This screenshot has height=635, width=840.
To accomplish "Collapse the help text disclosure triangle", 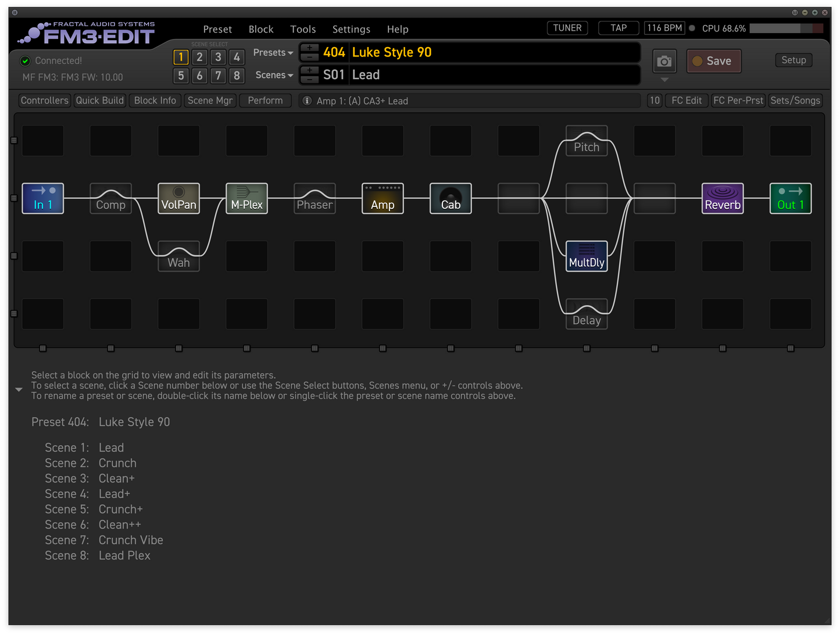I will point(19,390).
